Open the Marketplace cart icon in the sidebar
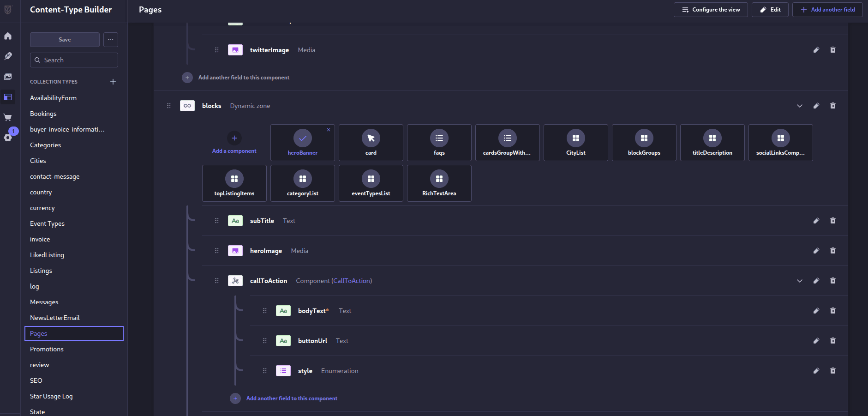The height and width of the screenshot is (416, 868). 8,117
